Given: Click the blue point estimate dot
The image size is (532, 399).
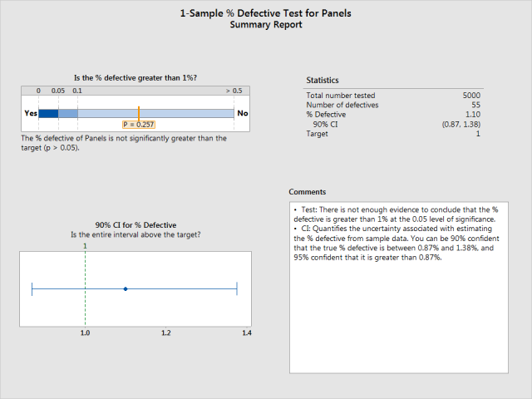Looking at the screenshot, I should pos(125,288).
